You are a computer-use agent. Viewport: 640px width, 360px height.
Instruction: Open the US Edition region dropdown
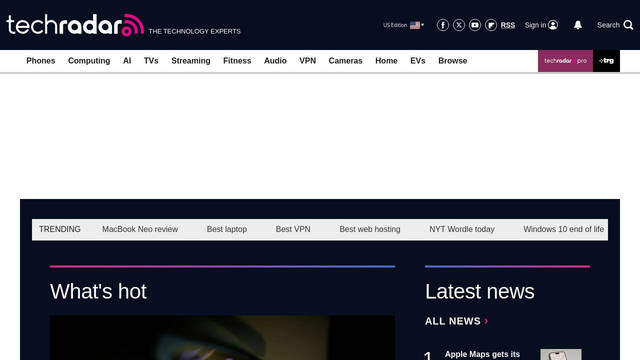point(403,25)
